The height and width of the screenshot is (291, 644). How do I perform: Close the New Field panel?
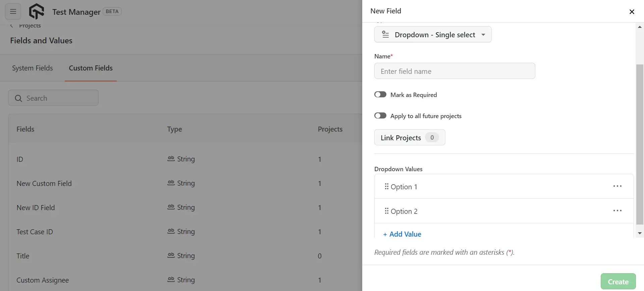tap(632, 12)
